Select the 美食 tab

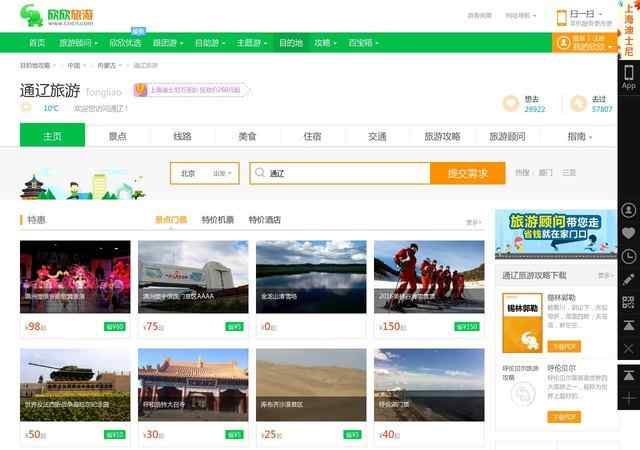247,136
